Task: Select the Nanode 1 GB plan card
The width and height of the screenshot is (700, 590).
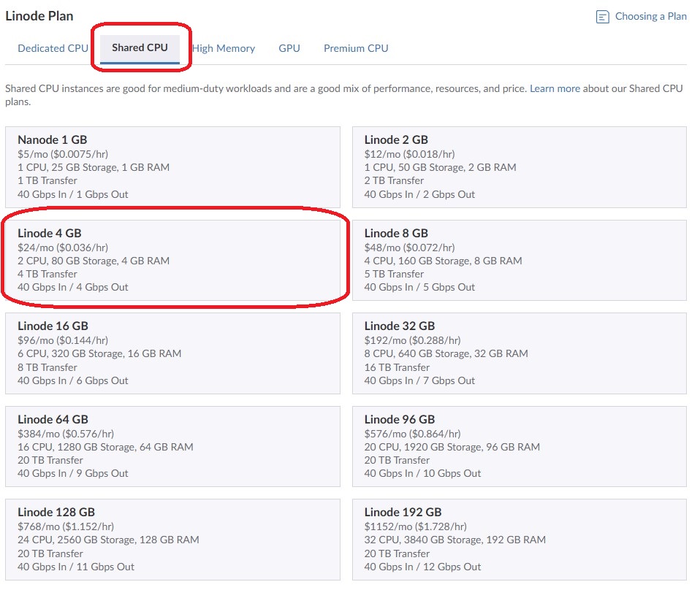Action: point(172,167)
